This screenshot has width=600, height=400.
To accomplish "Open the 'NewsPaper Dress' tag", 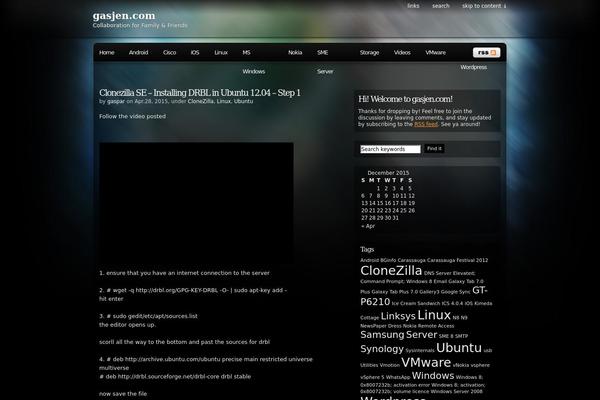I will click(380, 326).
